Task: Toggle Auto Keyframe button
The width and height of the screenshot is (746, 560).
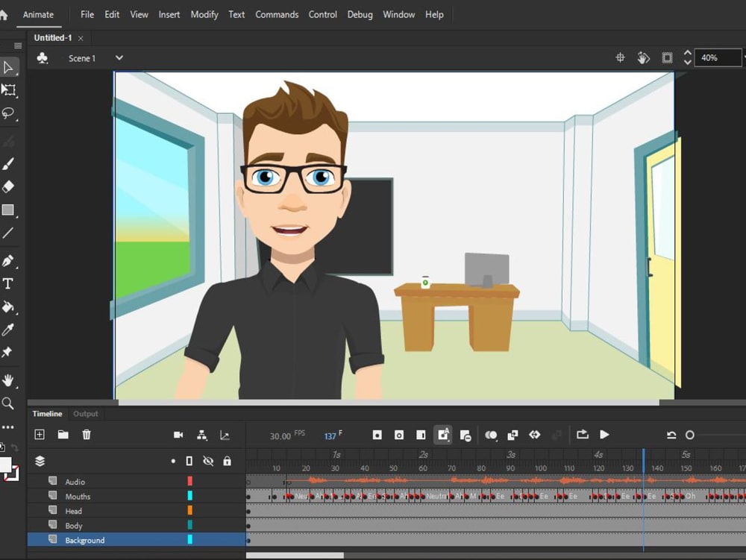Action: [443, 435]
